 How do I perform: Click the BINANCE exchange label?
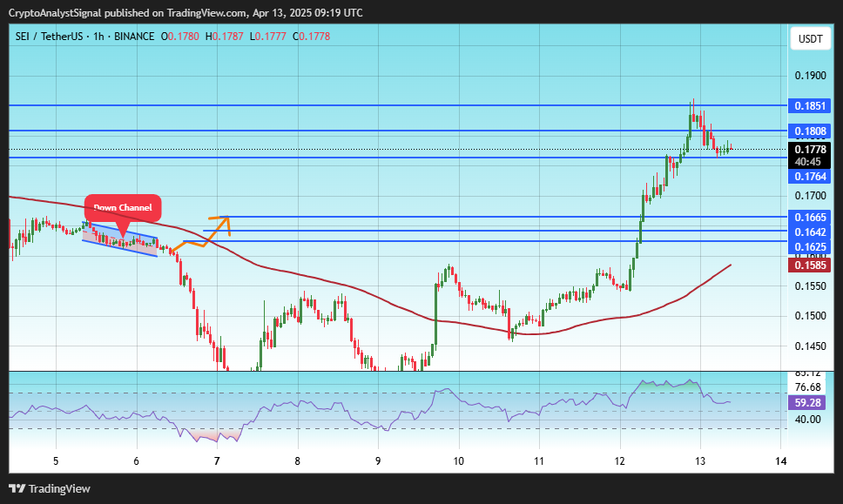point(134,37)
